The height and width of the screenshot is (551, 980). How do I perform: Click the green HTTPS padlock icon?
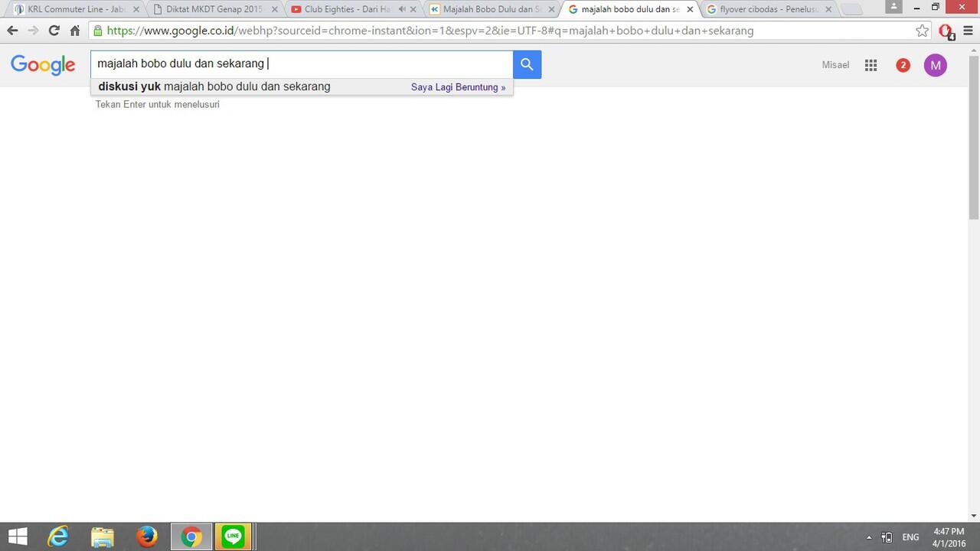pos(97,31)
